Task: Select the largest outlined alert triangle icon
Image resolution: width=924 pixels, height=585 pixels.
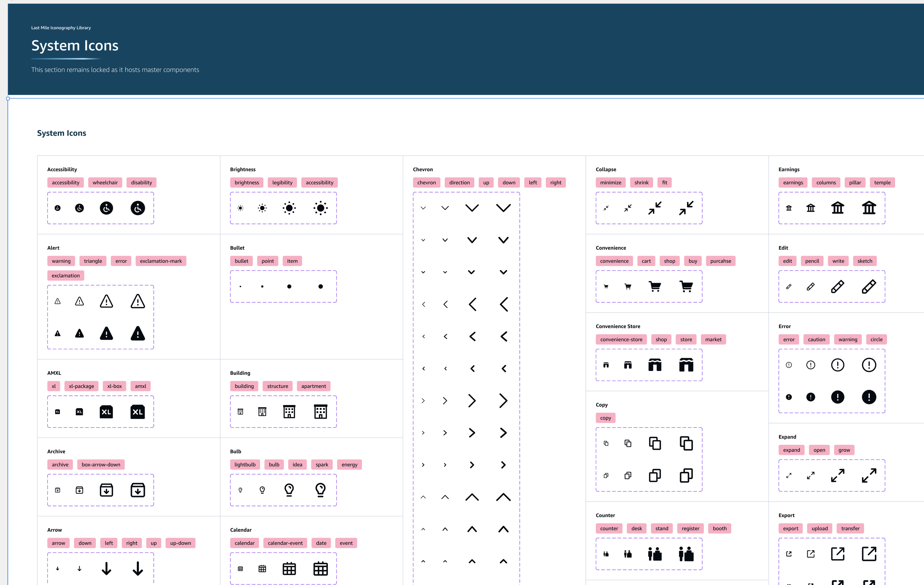Action: pyautogui.click(x=138, y=301)
